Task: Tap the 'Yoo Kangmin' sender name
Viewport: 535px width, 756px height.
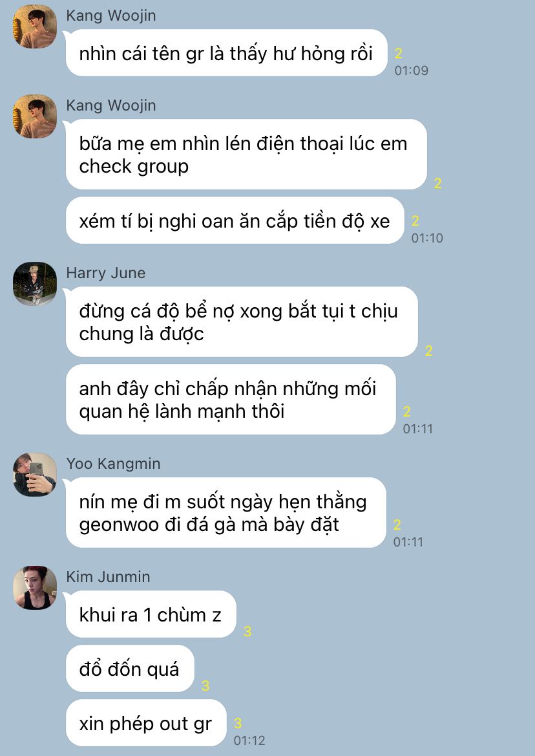Action: (113, 464)
